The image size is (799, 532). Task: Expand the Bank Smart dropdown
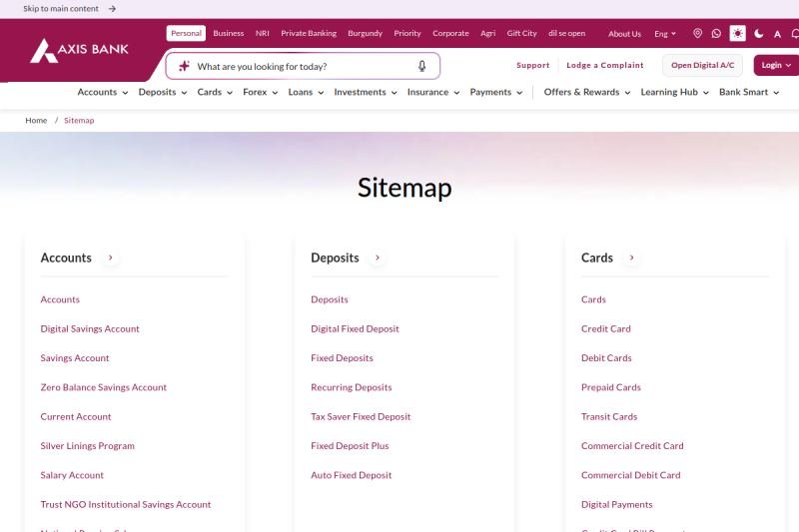coord(749,92)
